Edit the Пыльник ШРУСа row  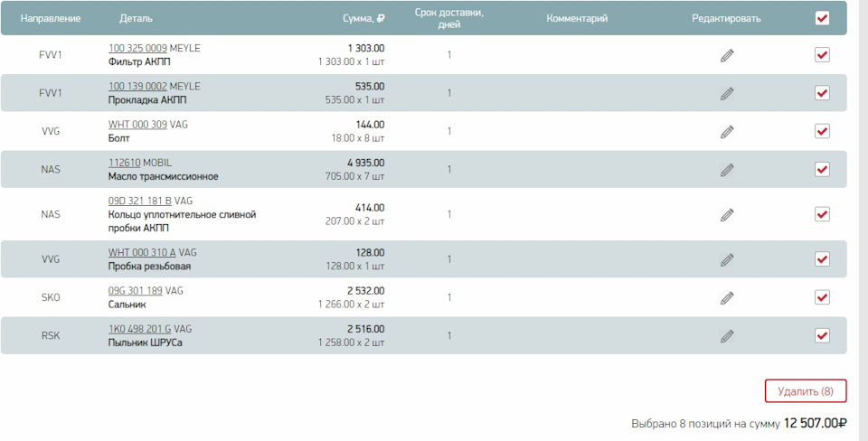click(727, 336)
